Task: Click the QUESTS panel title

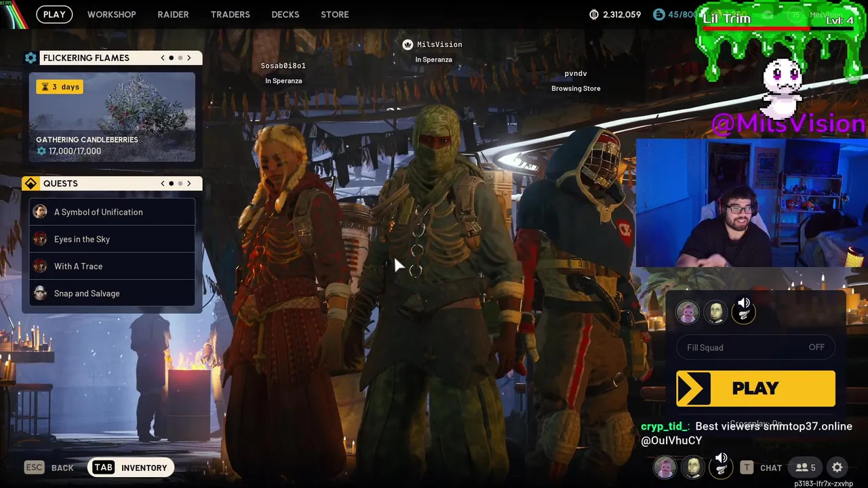Action: pos(60,184)
